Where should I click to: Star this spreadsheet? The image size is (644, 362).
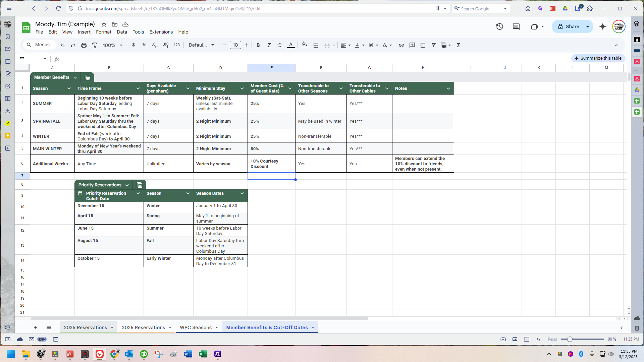coord(104,24)
